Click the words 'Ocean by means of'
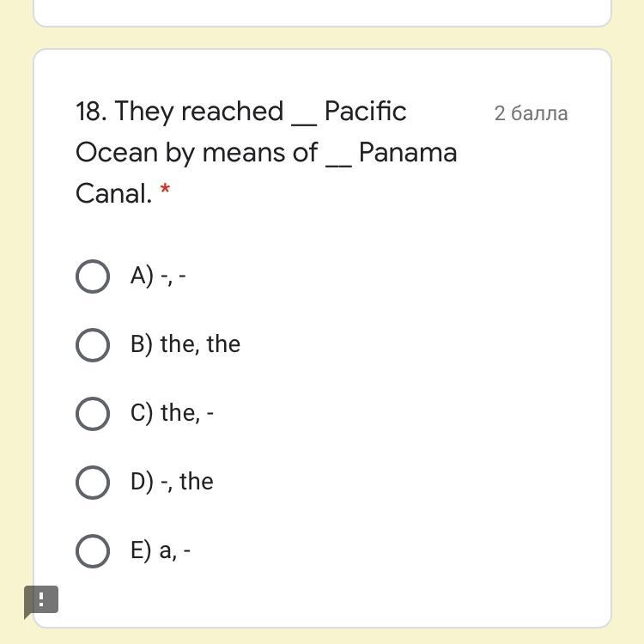 coord(197,153)
